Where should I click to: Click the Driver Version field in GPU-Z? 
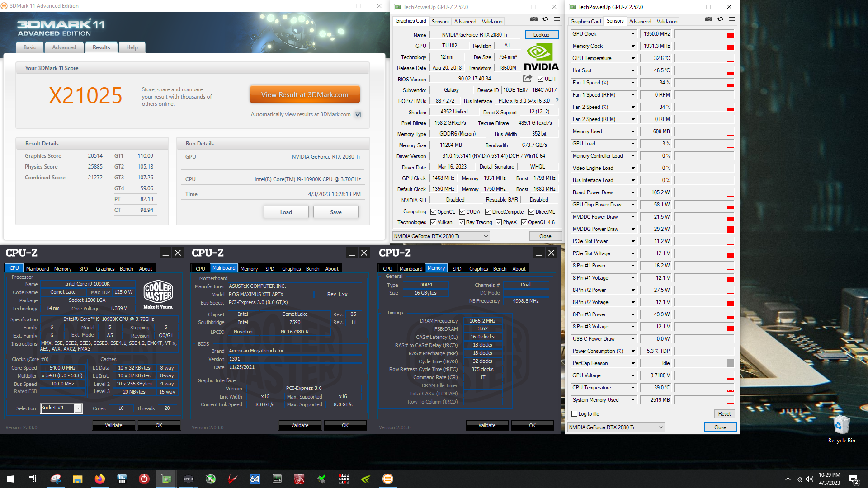pos(494,156)
